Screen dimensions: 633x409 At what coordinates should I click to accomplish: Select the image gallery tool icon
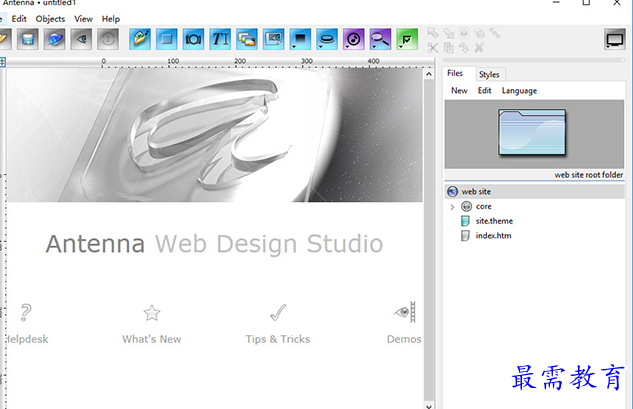click(247, 39)
